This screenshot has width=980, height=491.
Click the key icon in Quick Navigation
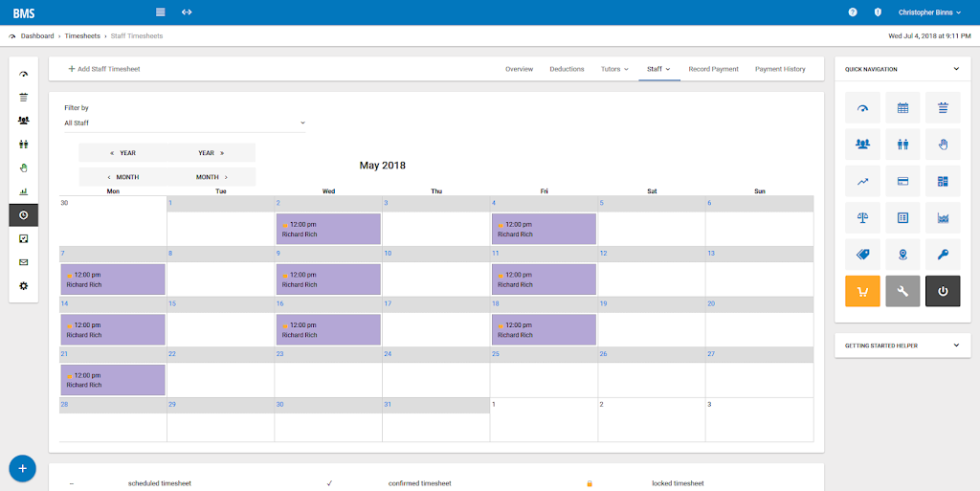tap(943, 255)
